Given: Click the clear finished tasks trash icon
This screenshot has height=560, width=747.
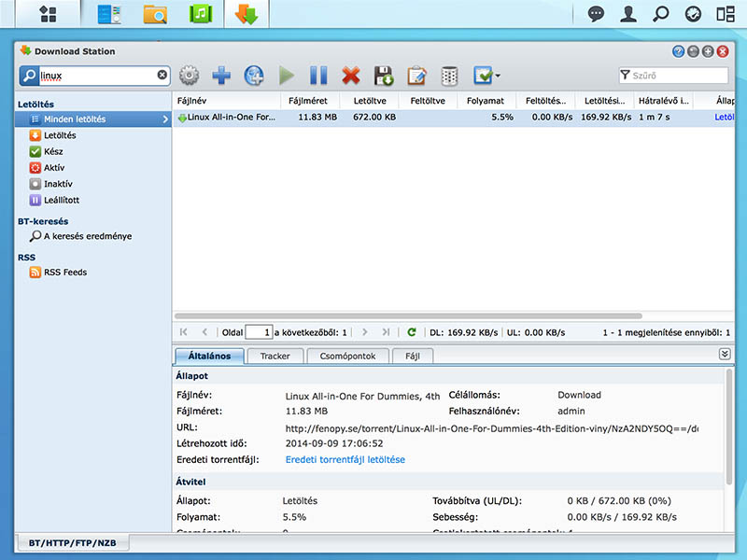Looking at the screenshot, I should click(x=449, y=76).
